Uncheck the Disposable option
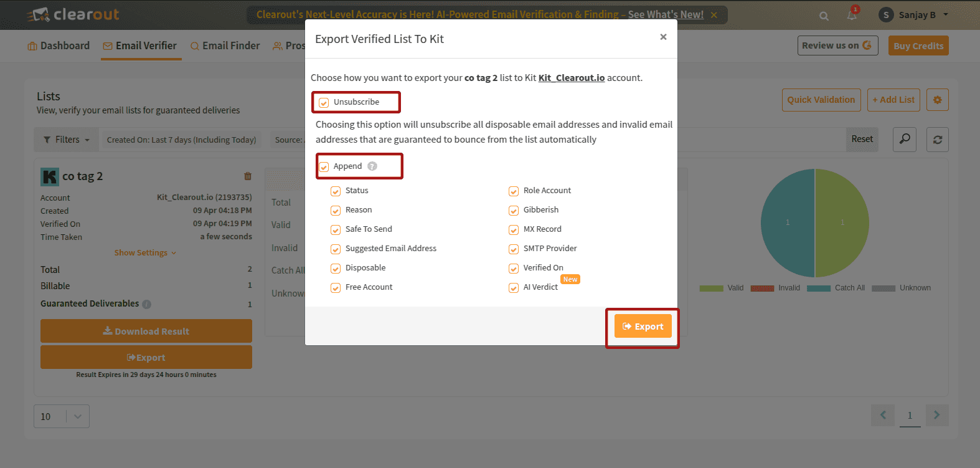This screenshot has width=980, height=468. tap(336, 269)
